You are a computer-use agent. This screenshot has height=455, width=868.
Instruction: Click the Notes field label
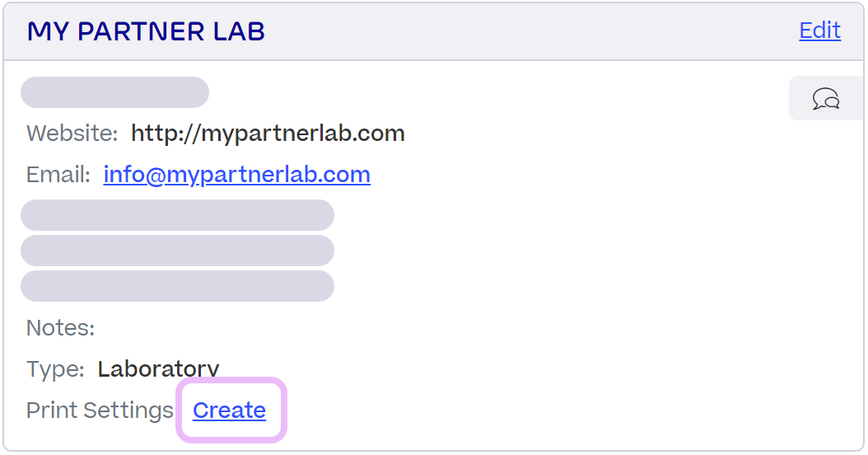(60, 329)
